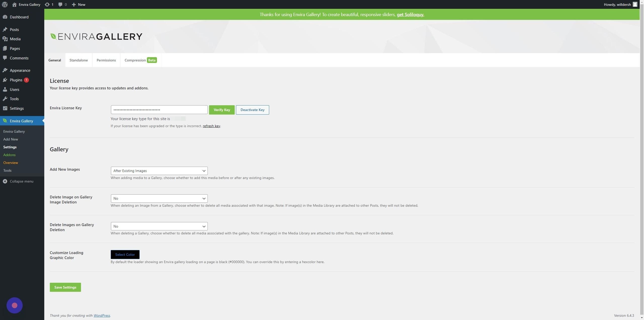
Task: Open the Add New Images dropdown
Action: pyautogui.click(x=159, y=171)
